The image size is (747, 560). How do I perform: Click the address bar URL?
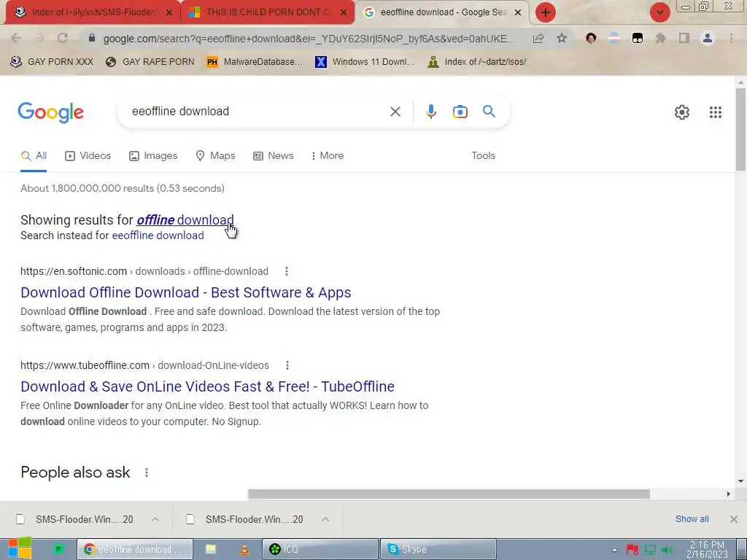click(309, 39)
